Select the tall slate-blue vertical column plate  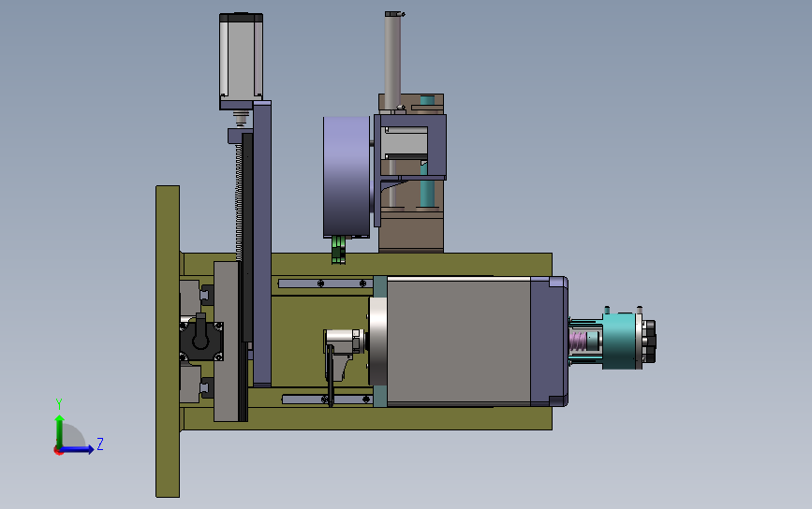point(262,243)
